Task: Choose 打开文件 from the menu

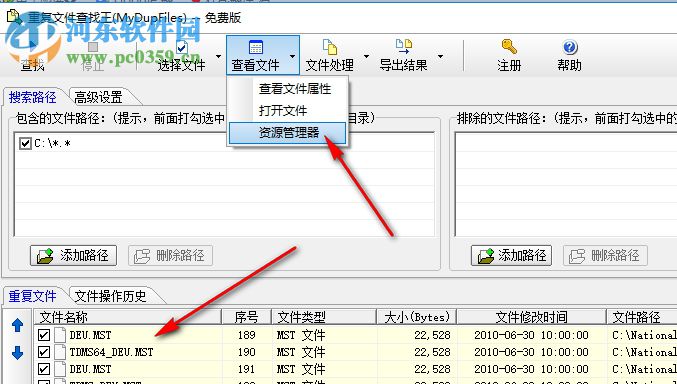Action: pos(283,111)
